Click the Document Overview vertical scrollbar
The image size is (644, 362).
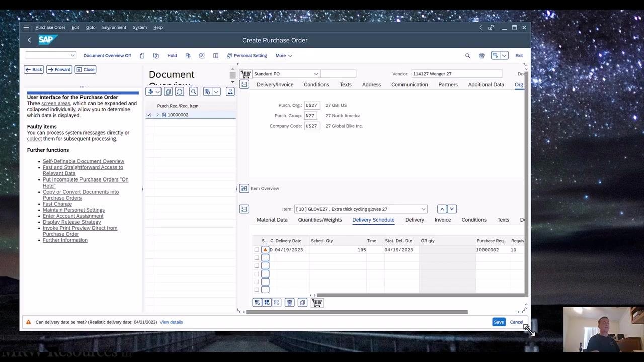[x=232, y=75]
